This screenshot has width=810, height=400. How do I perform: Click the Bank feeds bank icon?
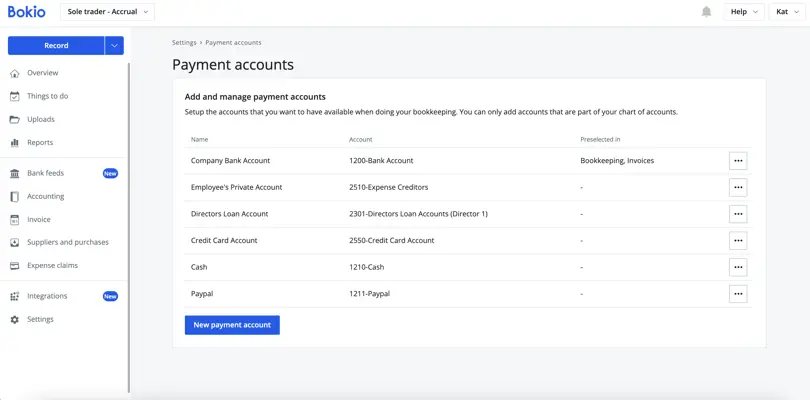point(15,173)
